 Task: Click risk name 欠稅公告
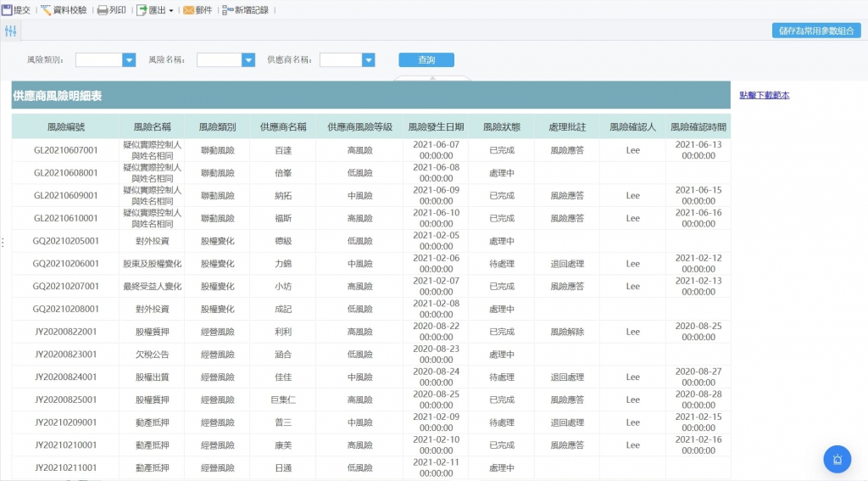(x=152, y=355)
